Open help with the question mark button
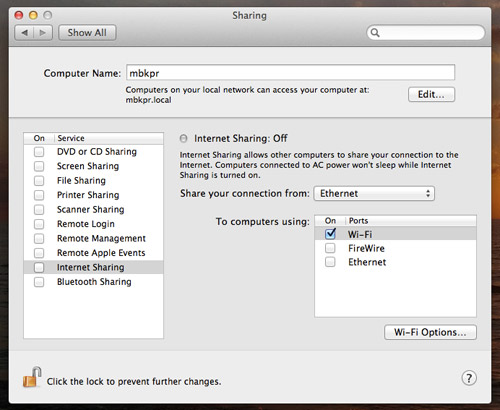The width and height of the screenshot is (500, 410). click(x=469, y=378)
